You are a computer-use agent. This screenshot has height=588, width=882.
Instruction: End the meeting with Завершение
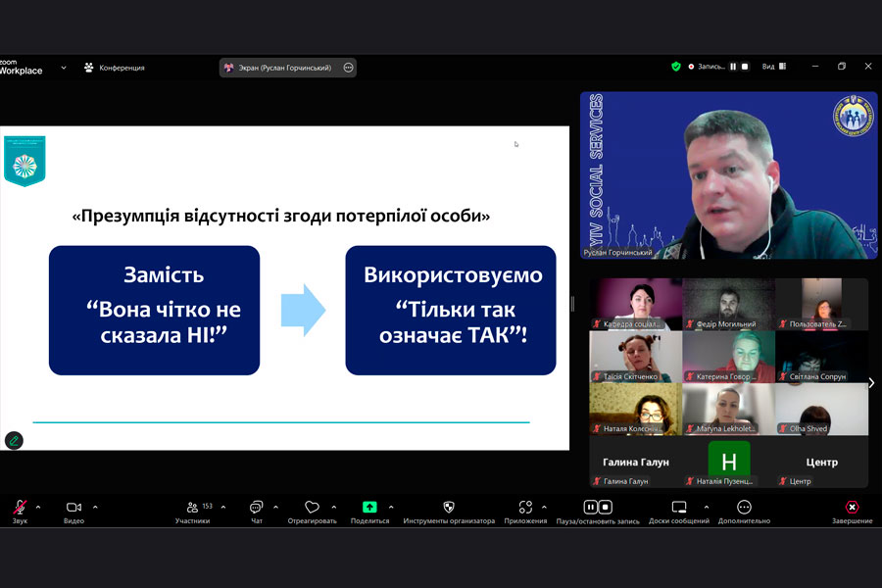coord(853,511)
